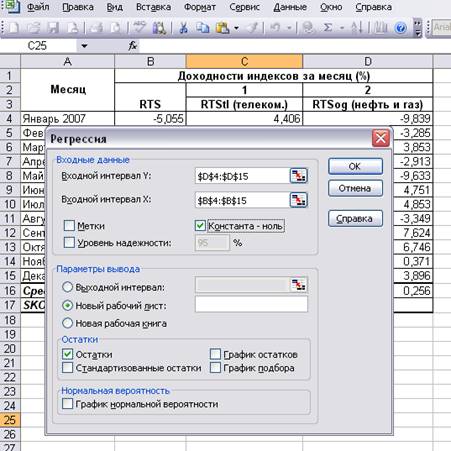Click the Cut scissors icon

pos(183,28)
